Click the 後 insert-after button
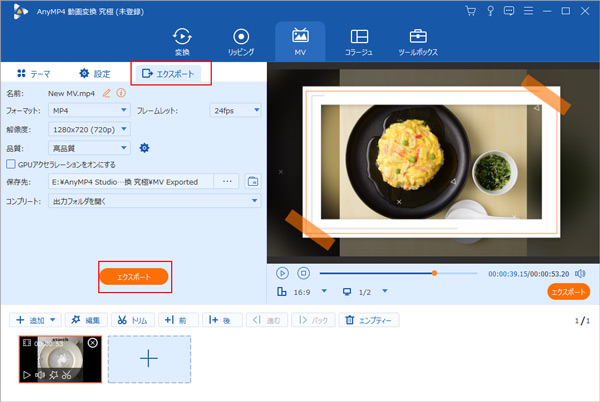The image size is (600, 402). click(222, 320)
